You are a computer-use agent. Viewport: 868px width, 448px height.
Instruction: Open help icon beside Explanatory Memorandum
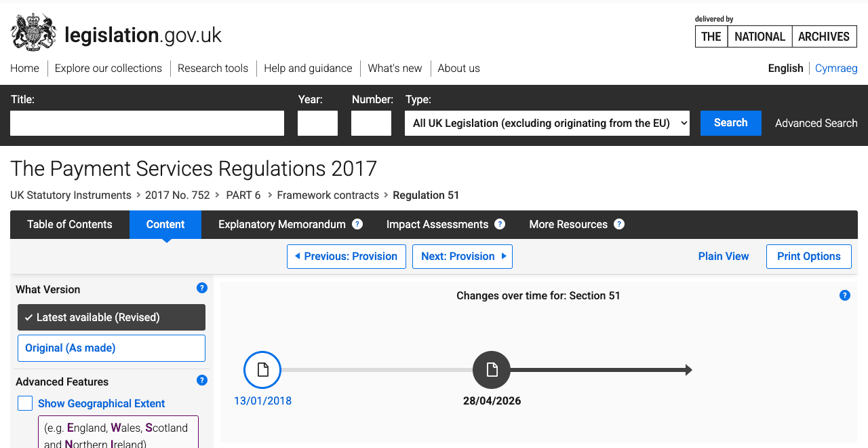click(357, 224)
